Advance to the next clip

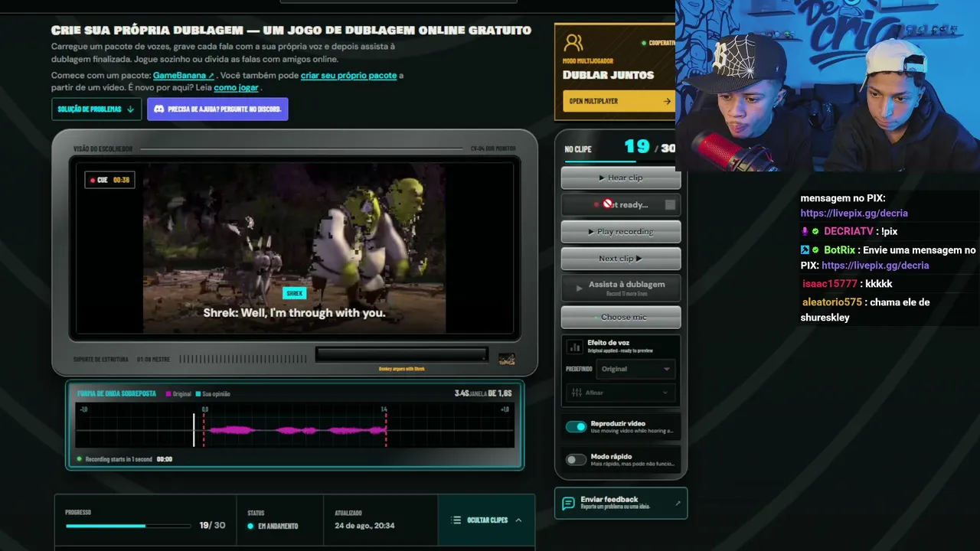tap(621, 258)
